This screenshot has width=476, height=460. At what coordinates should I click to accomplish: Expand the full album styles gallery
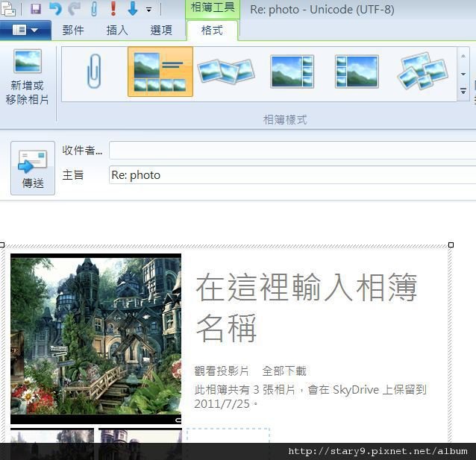(463, 91)
